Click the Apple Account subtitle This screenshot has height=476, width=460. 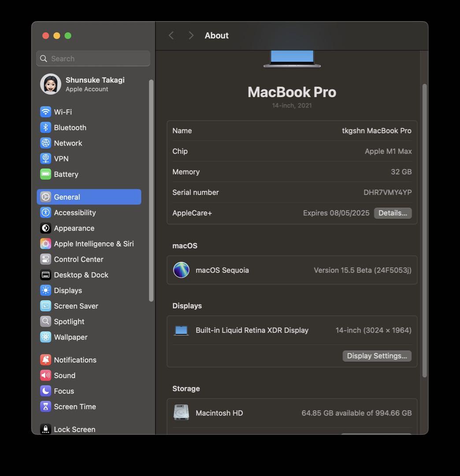(87, 89)
